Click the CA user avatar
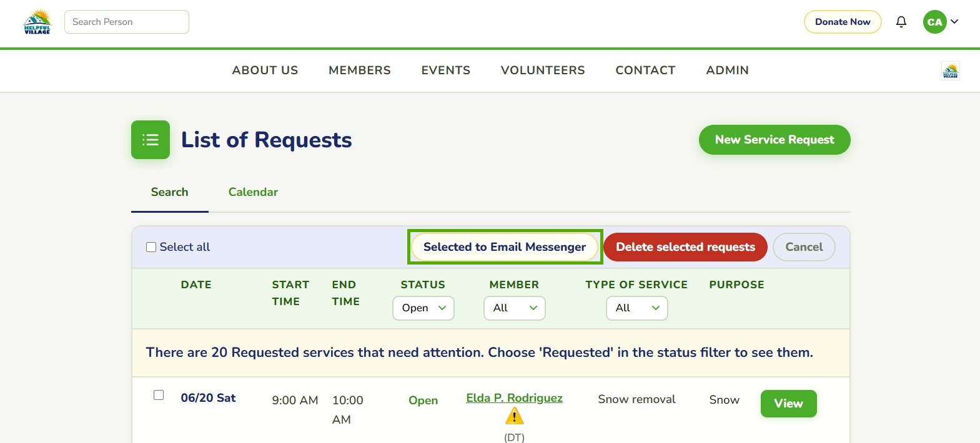 pyautogui.click(x=934, y=22)
